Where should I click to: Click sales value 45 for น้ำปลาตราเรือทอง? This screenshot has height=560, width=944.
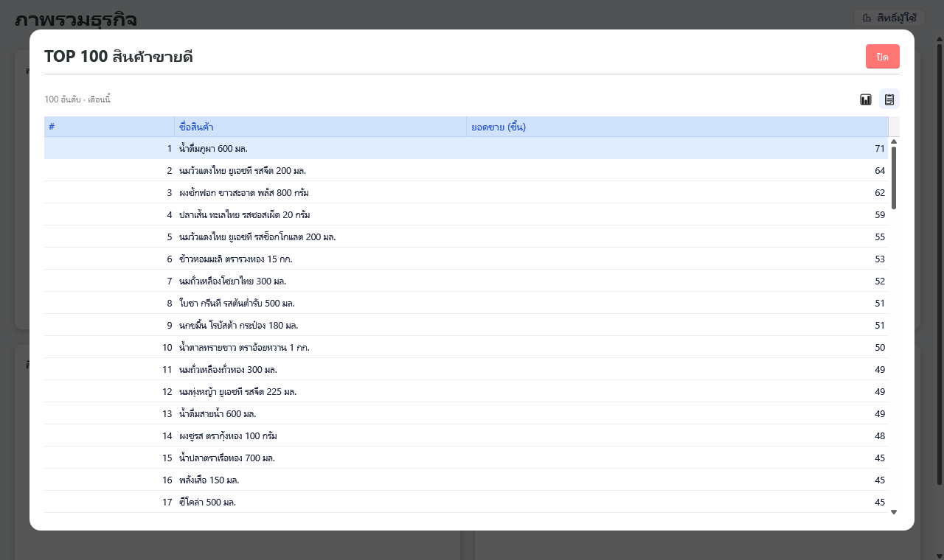coord(879,458)
